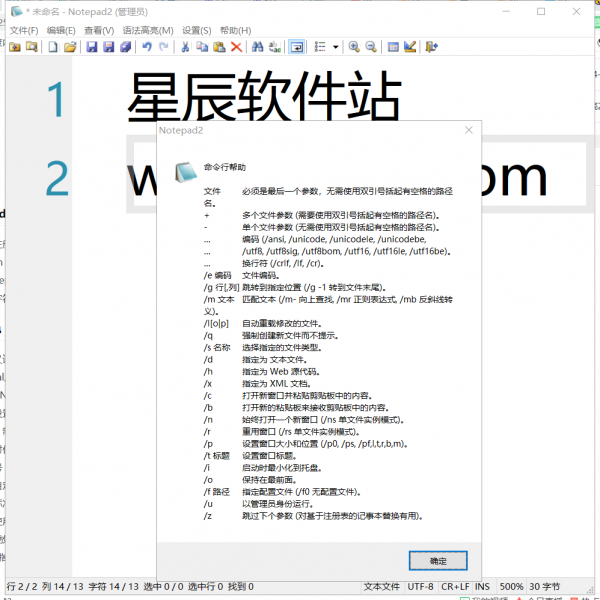This screenshot has height=600, width=600.
Task: Click the redo arrow icon
Action: coord(164,47)
